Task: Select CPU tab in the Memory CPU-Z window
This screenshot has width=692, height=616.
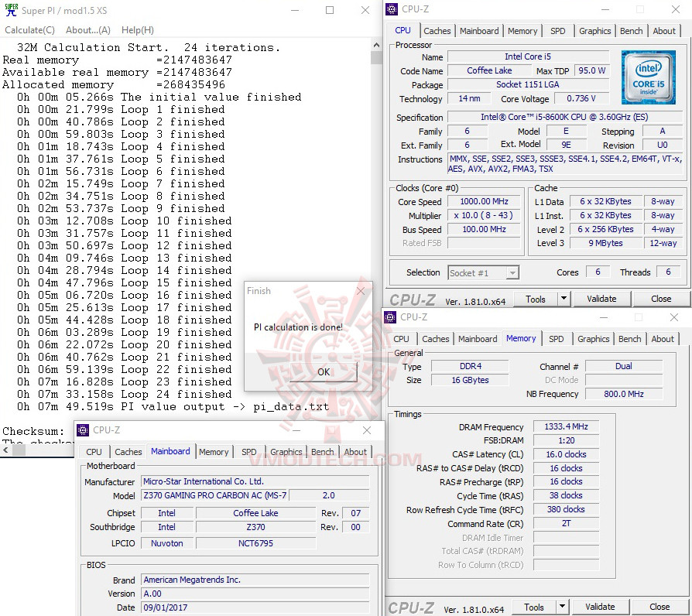Action: coord(401,339)
